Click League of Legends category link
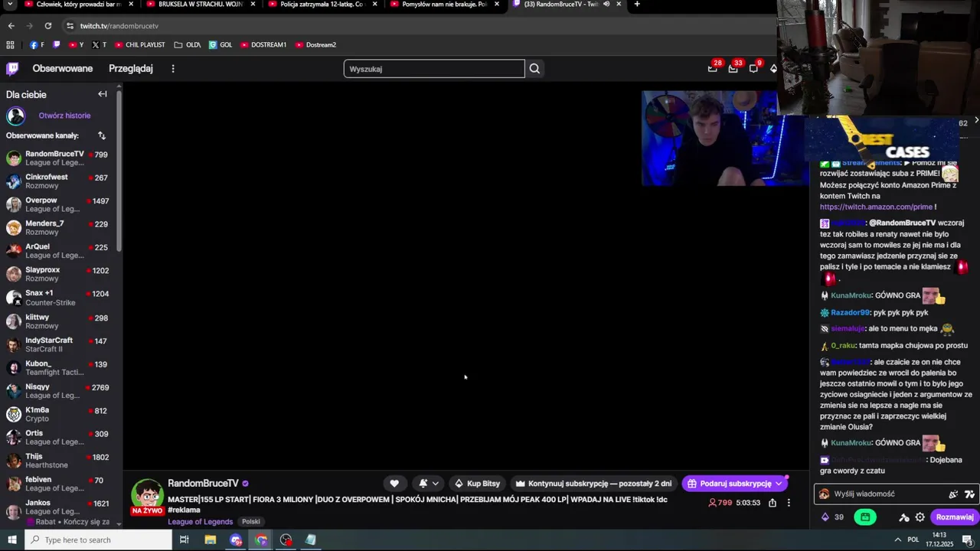 click(201, 522)
